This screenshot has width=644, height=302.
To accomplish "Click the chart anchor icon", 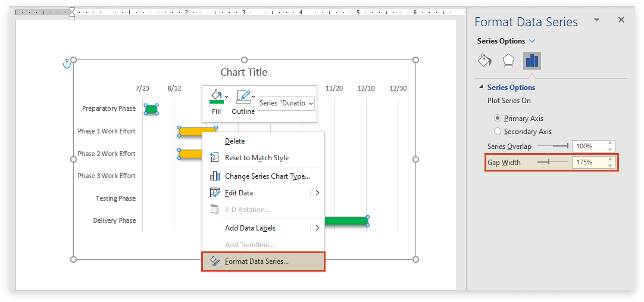I will tap(67, 64).
